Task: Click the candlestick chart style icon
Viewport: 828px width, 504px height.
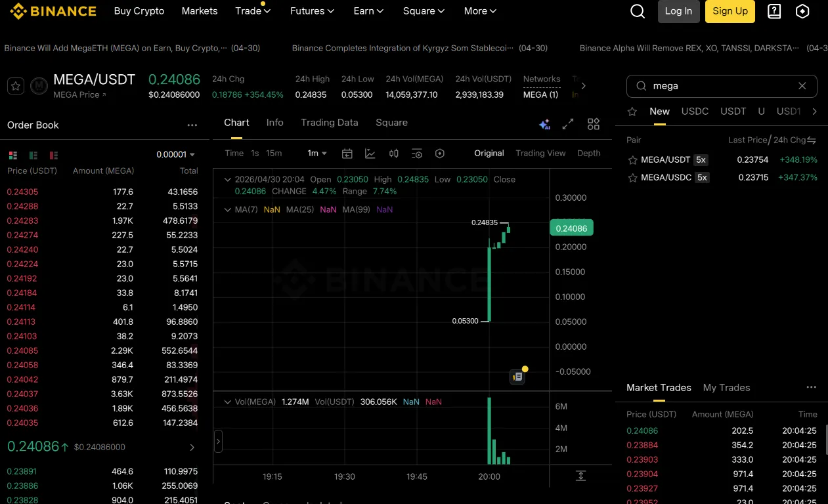Action: click(394, 154)
